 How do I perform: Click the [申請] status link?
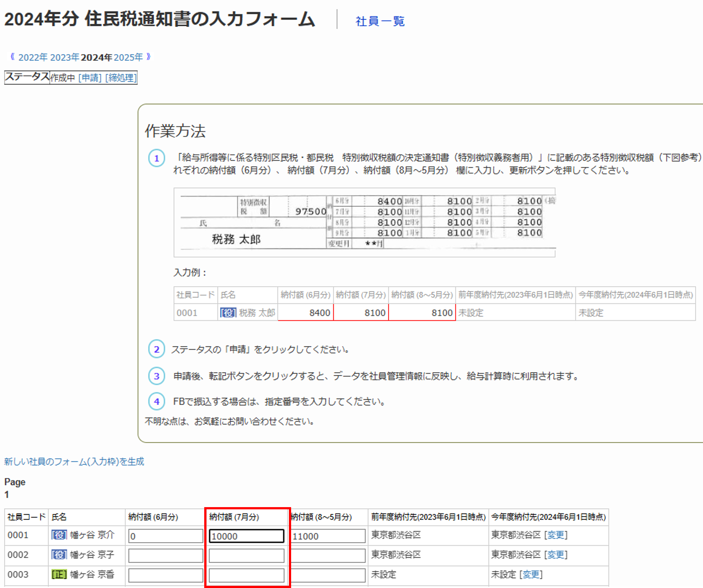pos(90,78)
